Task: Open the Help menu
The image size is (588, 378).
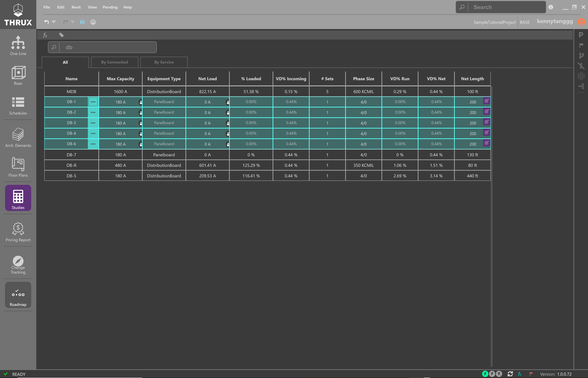Action: (x=128, y=7)
